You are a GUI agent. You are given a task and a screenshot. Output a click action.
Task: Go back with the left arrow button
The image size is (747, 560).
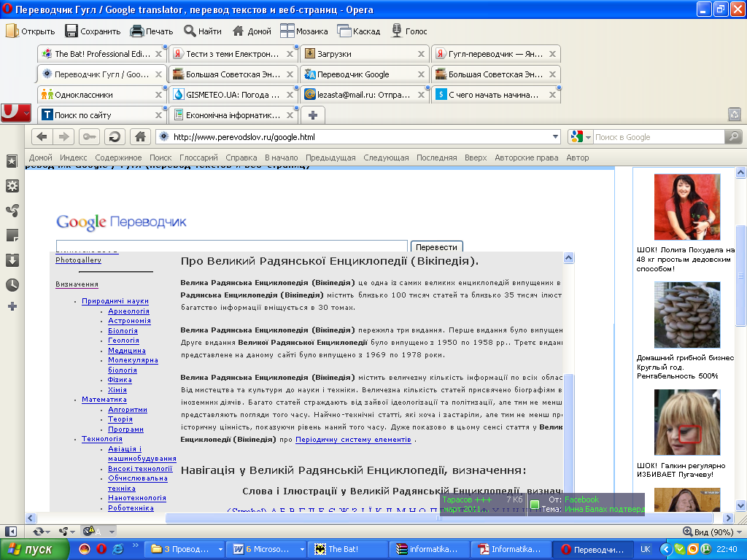42,137
